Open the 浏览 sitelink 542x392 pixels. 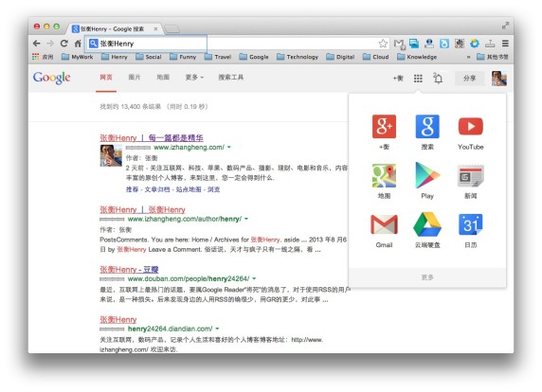click(213, 189)
